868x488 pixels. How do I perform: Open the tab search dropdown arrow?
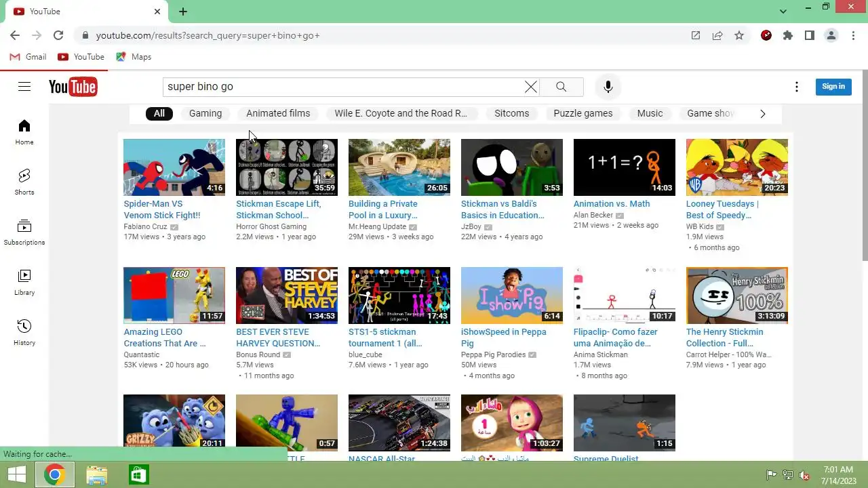[x=783, y=12]
